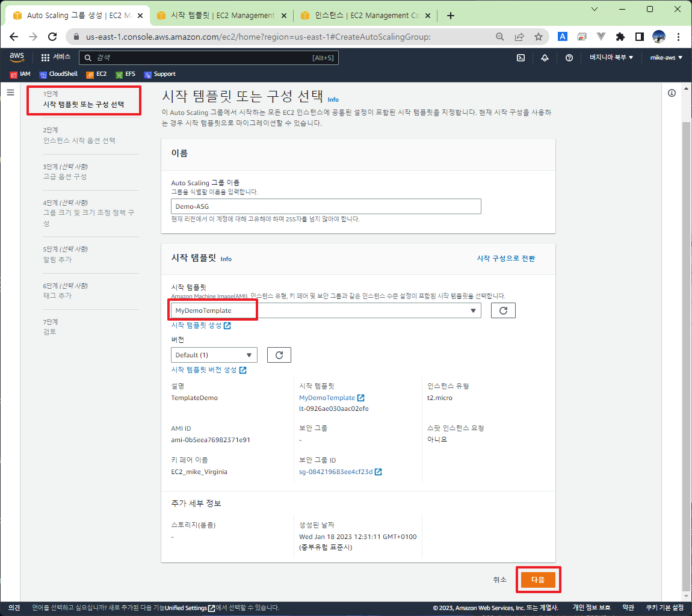The image size is (692, 616).
Task: Click the 취소 cancel button
Action: pos(499,579)
